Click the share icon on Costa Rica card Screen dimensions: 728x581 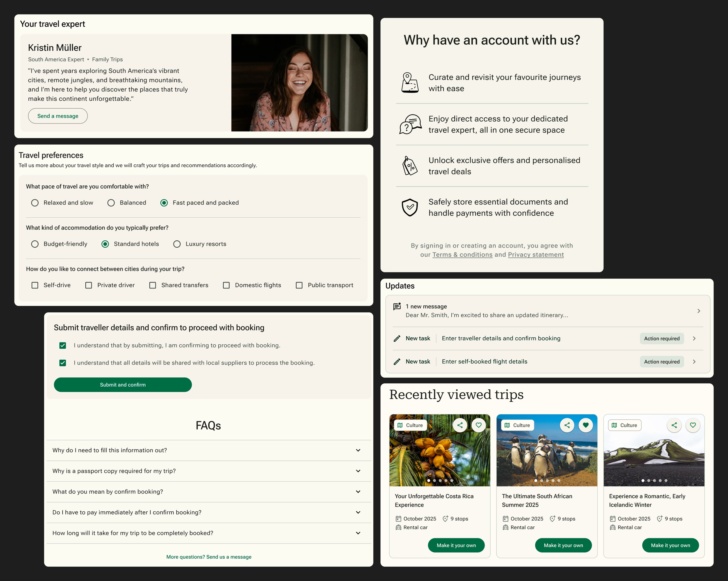(460, 425)
